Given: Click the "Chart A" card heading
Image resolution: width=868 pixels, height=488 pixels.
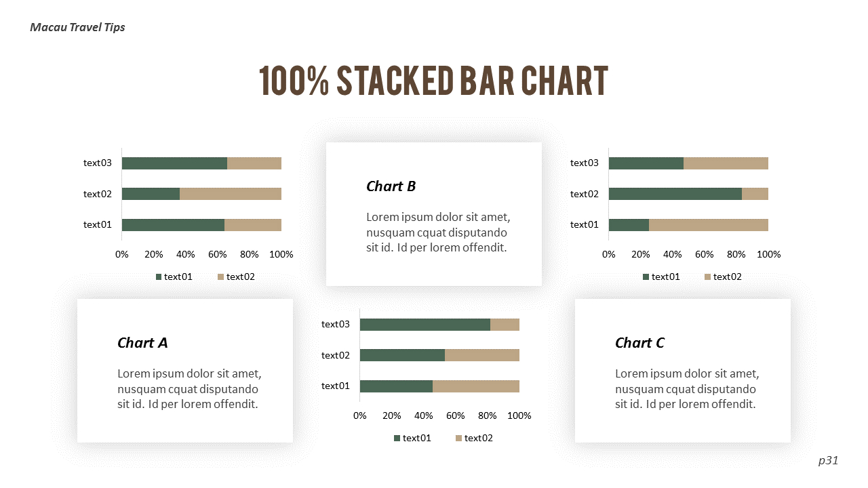Looking at the screenshot, I should [142, 343].
